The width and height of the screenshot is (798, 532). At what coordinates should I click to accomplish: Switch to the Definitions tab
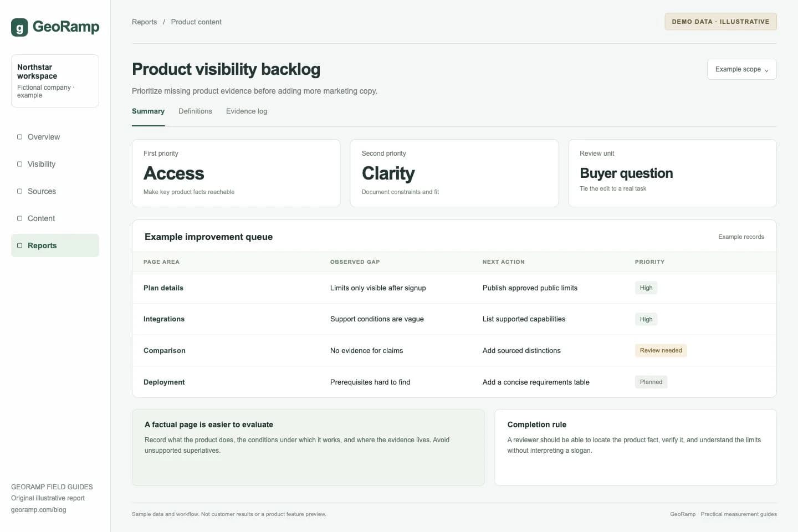click(x=195, y=111)
